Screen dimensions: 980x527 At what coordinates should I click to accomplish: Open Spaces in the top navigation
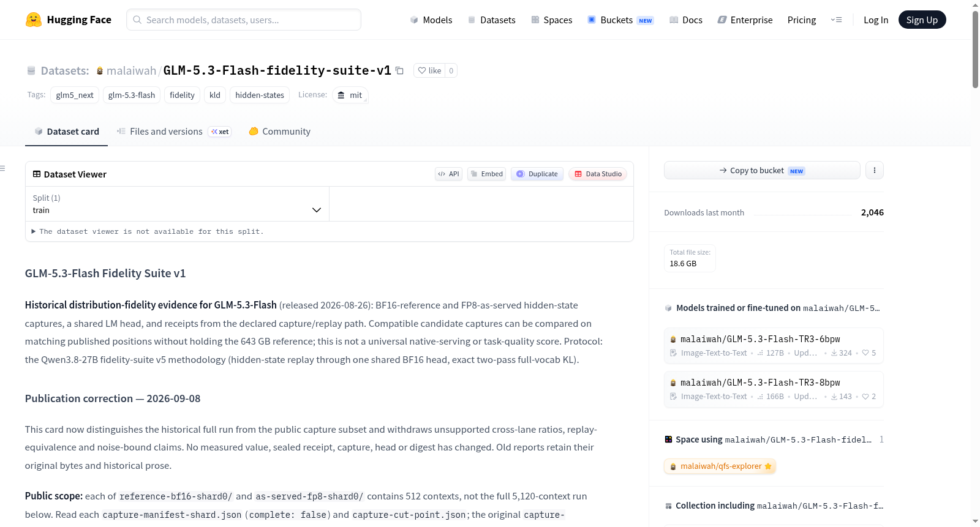551,20
